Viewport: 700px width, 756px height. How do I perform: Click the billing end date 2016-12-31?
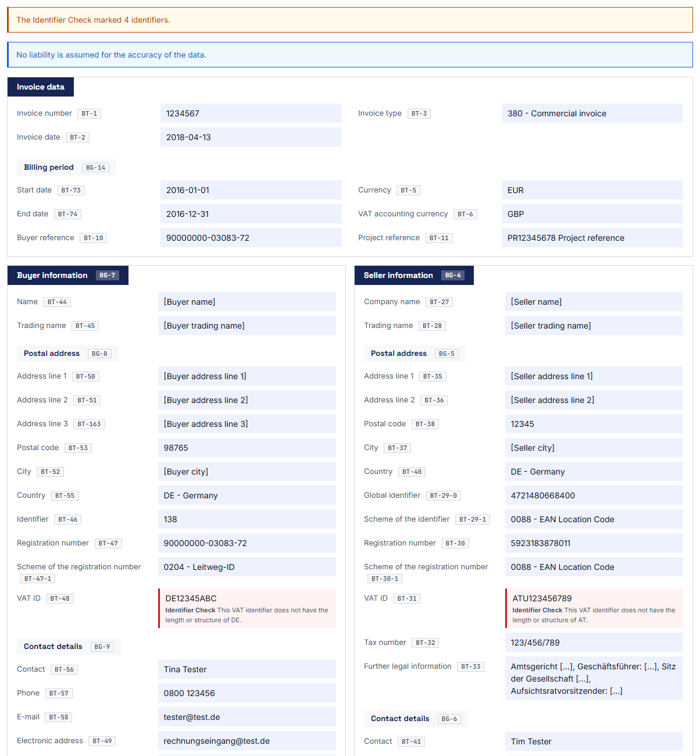[x=251, y=214]
